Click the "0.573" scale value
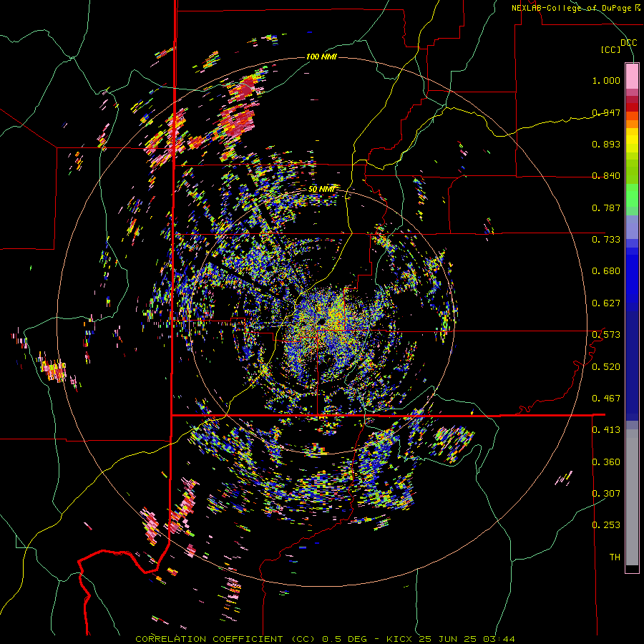This screenshot has height=644, width=644. (606, 335)
